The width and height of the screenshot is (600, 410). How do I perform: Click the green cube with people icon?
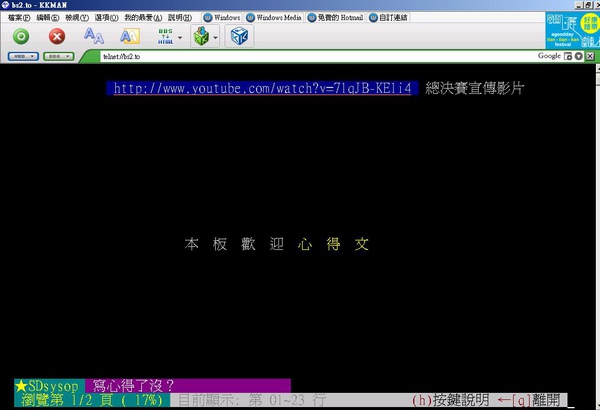tap(201, 36)
